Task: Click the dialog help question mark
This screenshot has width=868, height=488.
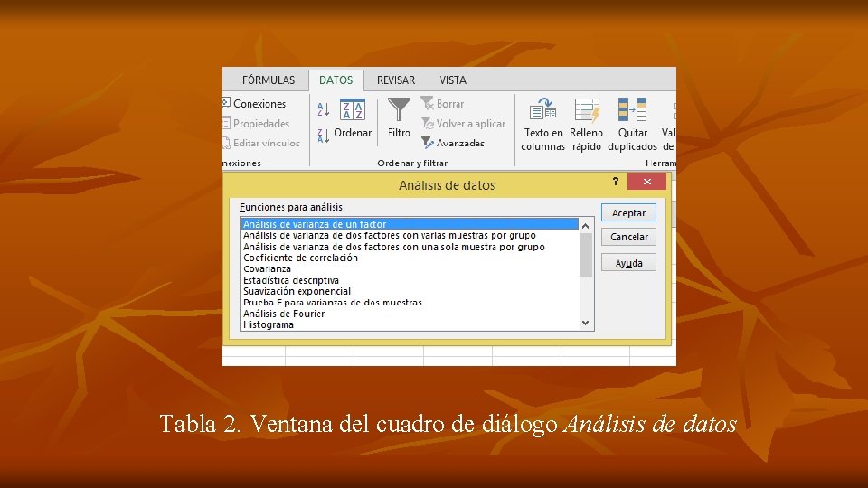Action: [615, 182]
